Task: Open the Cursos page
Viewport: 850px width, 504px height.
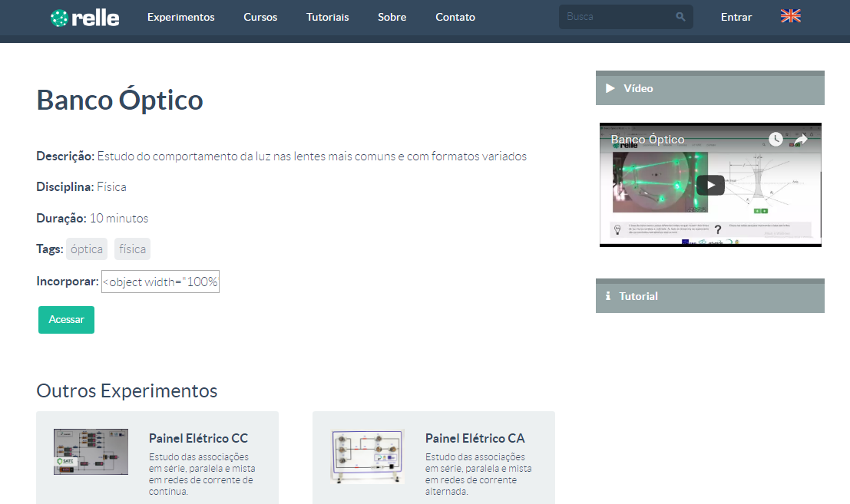Action: click(x=260, y=17)
